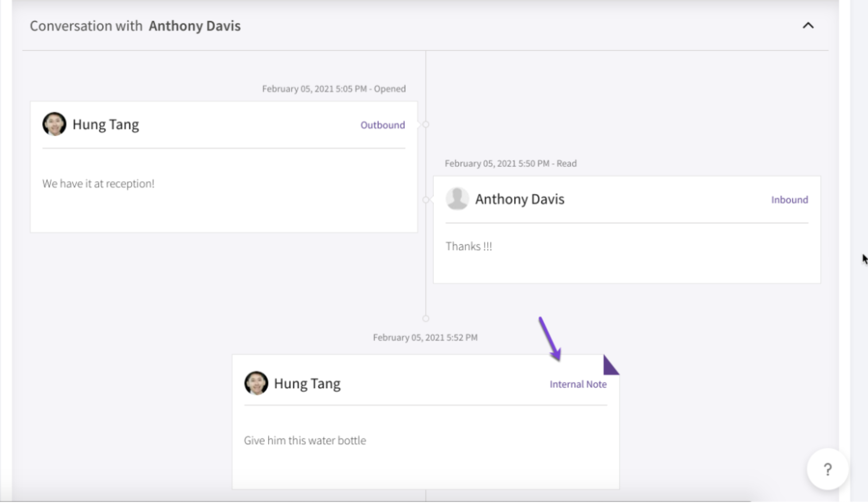The image size is (868, 504).
Task: Select the Internal Note label
Action: 578,384
